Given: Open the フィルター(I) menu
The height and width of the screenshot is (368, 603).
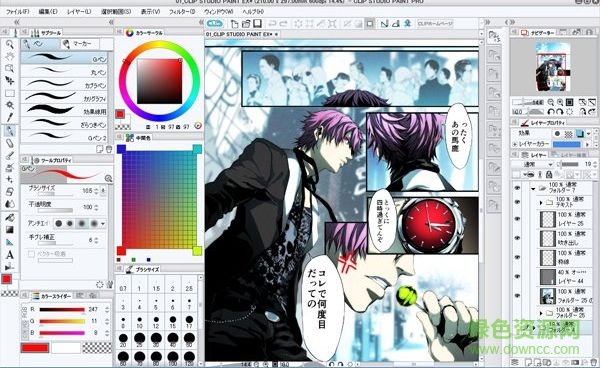Looking at the screenshot, I should coord(182,12).
